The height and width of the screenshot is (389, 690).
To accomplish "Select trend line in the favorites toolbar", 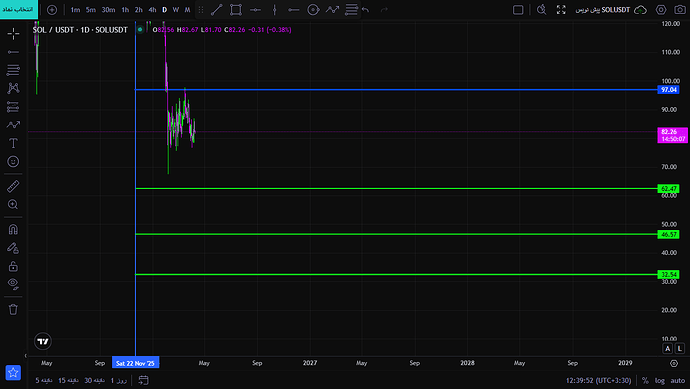I will pos(217,10).
